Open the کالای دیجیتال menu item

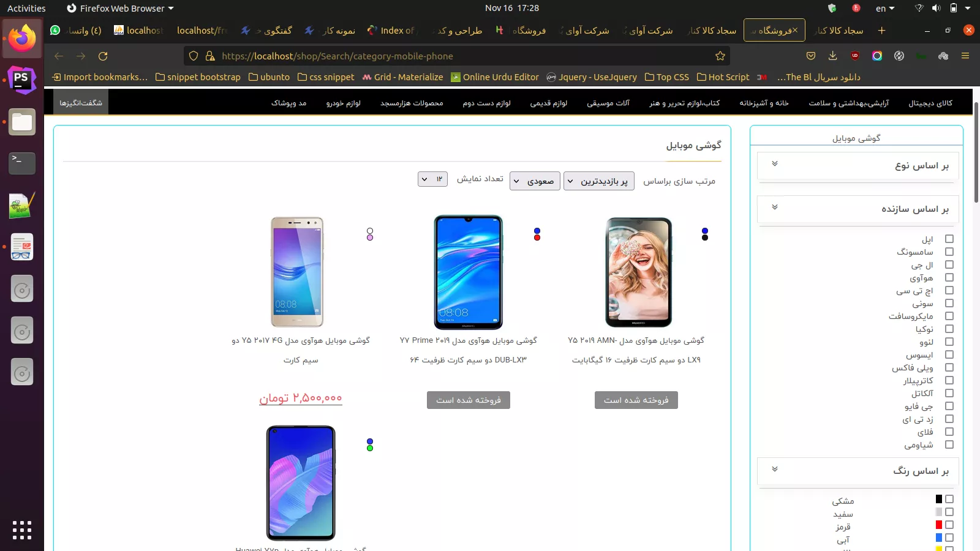point(930,103)
